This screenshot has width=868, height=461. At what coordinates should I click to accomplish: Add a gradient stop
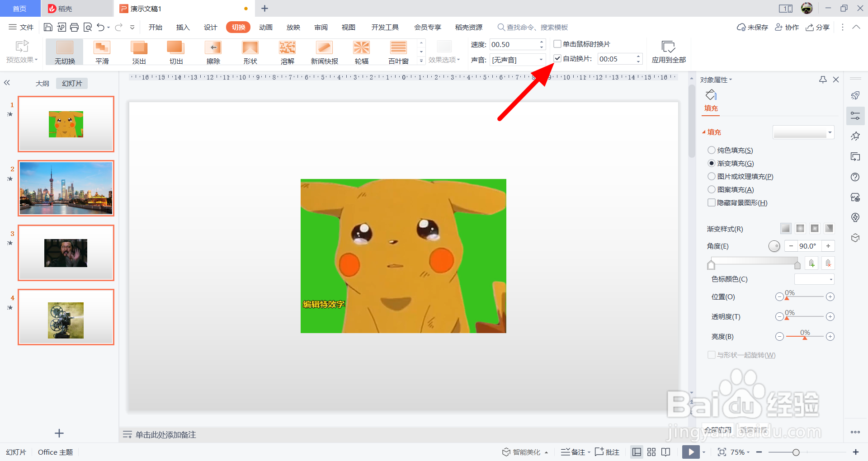[x=811, y=263]
